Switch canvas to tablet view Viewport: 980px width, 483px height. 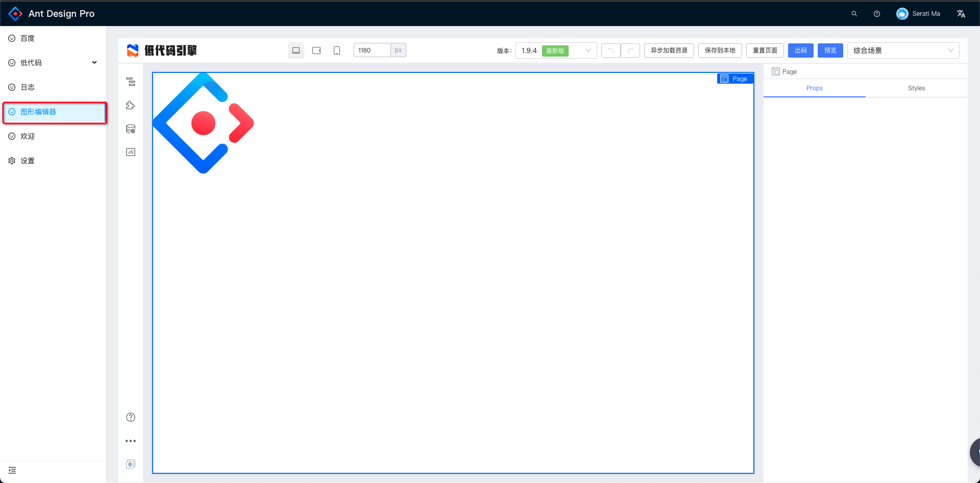tap(316, 50)
